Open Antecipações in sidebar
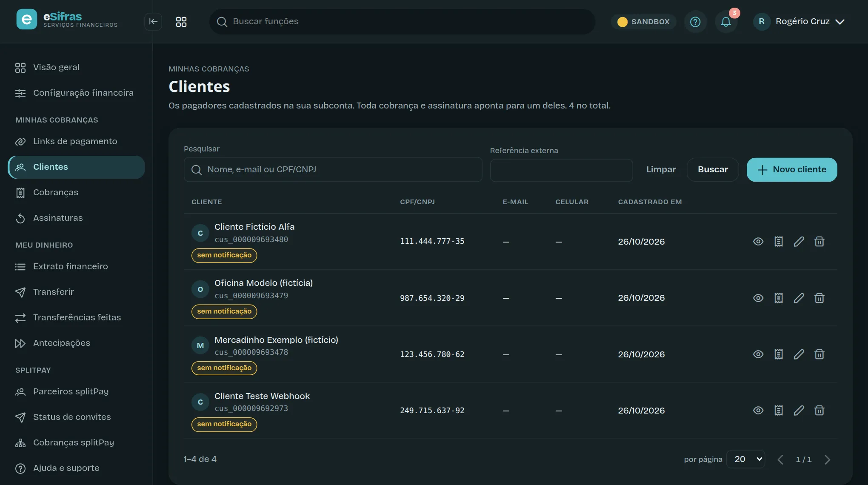Image resolution: width=868 pixels, height=485 pixels. [x=76, y=343]
